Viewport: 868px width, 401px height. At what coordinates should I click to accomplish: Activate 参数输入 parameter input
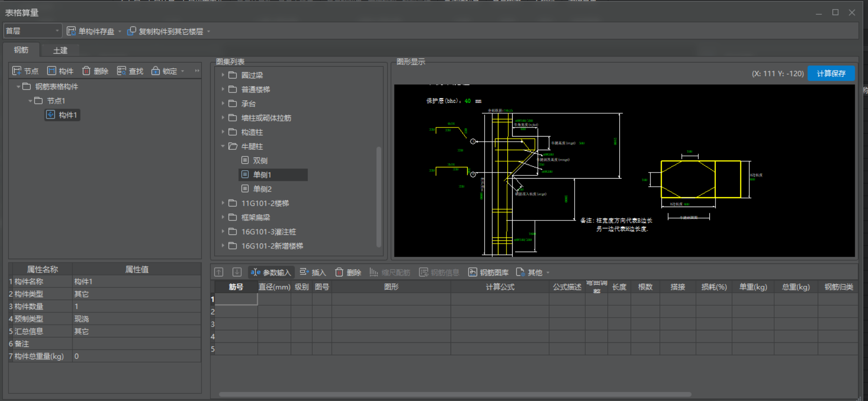tap(271, 273)
